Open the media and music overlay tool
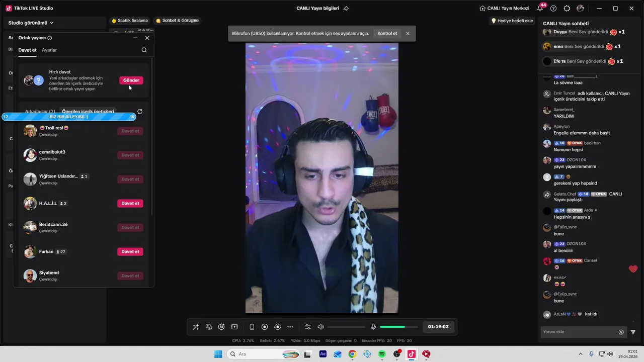Viewport: 644px width, 362px height. point(209,327)
